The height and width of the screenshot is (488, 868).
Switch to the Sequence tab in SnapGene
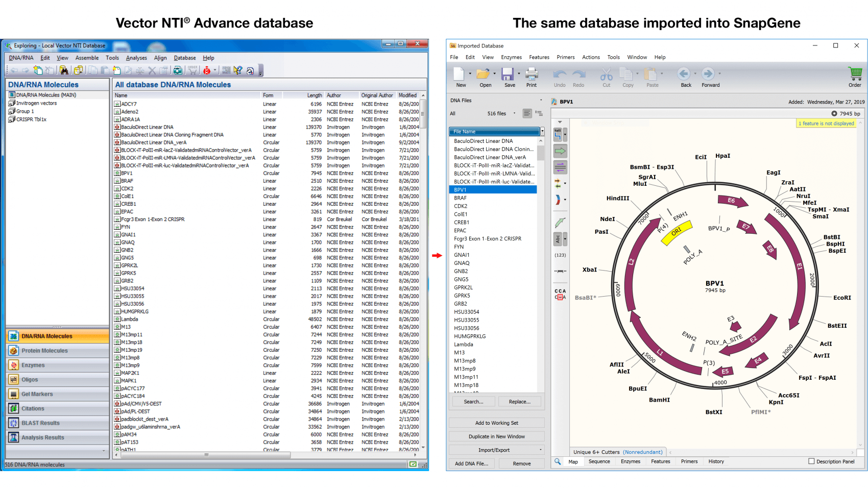click(599, 461)
